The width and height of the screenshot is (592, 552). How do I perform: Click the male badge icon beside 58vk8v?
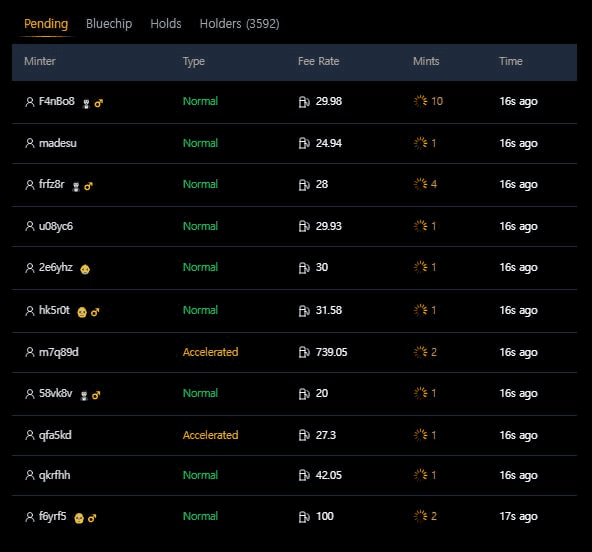click(96, 395)
